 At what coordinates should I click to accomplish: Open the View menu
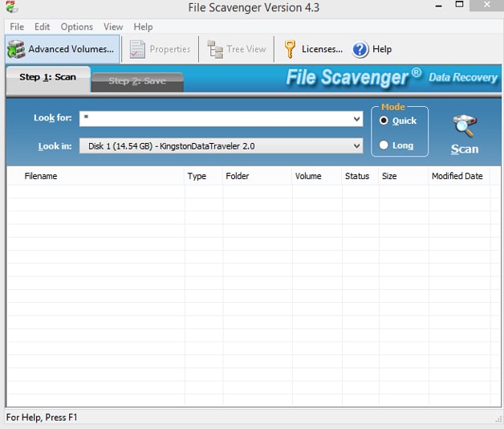113,27
